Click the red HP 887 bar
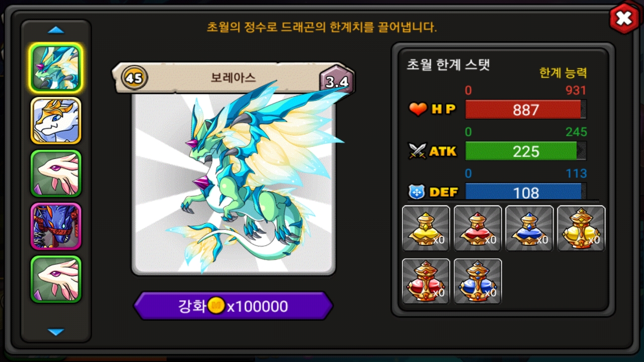 coord(526,110)
